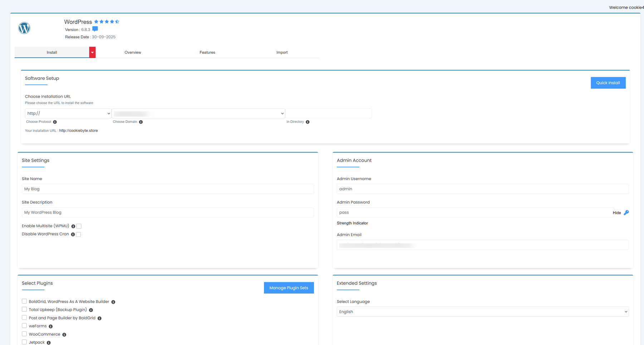Open the Features tab
Image resolution: width=644 pixels, height=345 pixels.
coord(207,52)
